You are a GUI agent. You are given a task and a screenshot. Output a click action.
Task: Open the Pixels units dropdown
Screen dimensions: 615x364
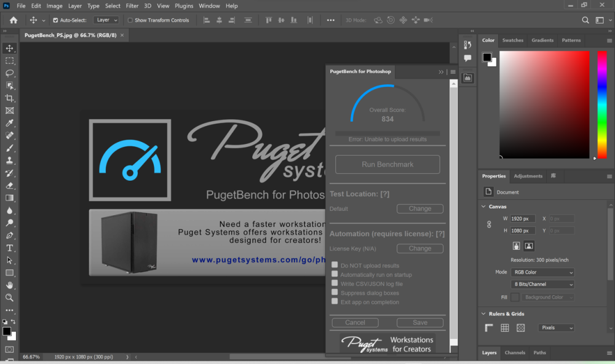click(x=556, y=328)
